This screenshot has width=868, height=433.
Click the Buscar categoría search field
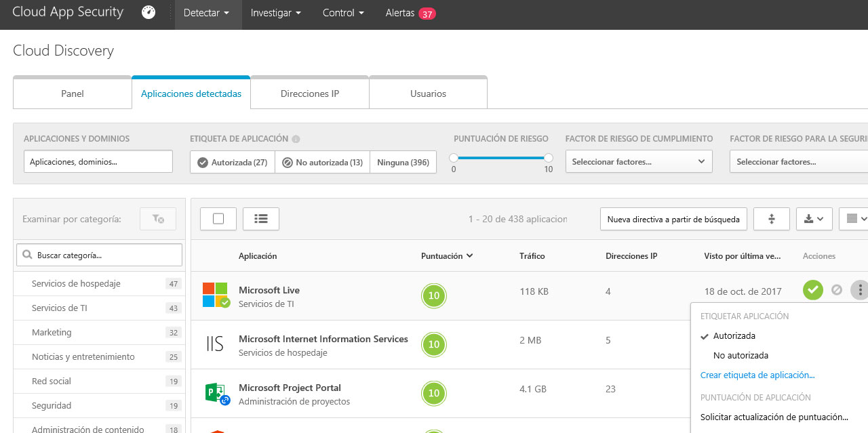click(99, 255)
